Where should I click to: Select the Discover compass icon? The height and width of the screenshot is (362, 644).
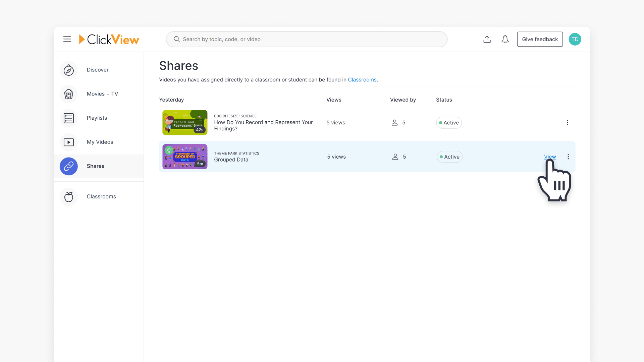[x=68, y=70]
